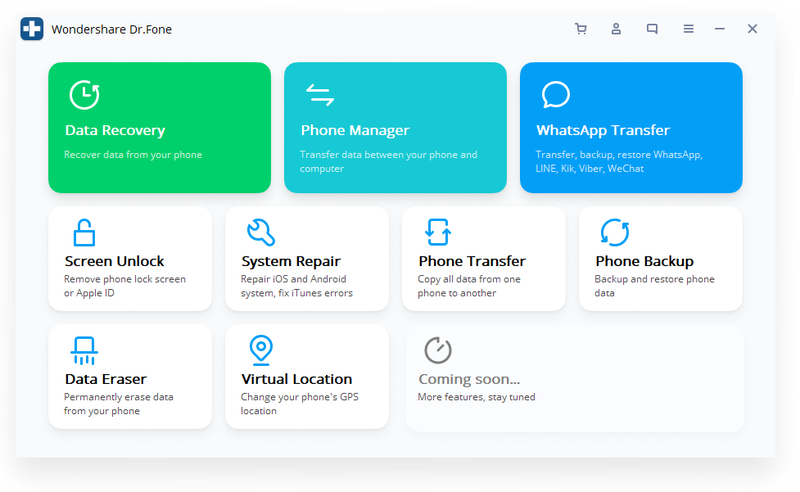The image size is (800, 492).
Task: Close the Dr.Fone window
Action: (x=752, y=29)
